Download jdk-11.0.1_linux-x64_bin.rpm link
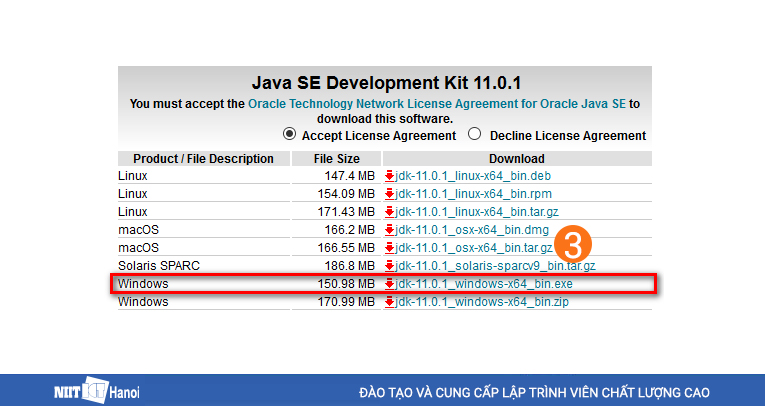Screen dimensions: 765x406 [473, 194]
